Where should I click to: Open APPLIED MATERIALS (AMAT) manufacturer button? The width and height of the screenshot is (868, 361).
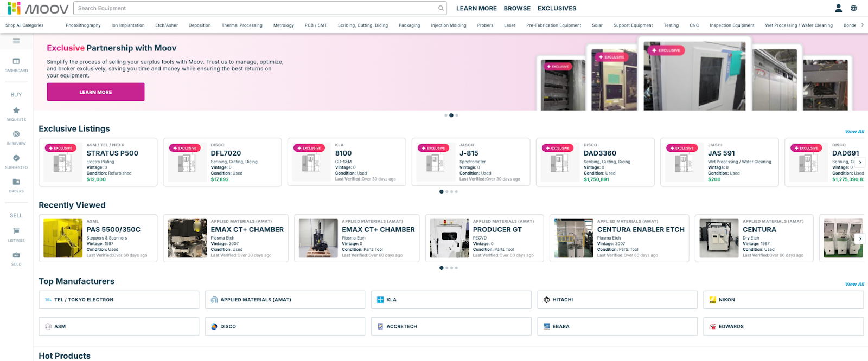(x=285, y=300)
